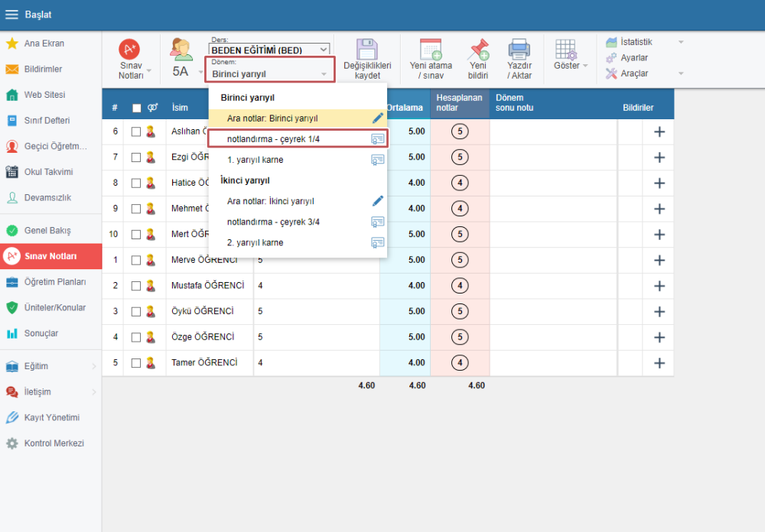
Task: Select Ara notlar: İkinci yarıyıl option
Action: (x=298, y=201)
